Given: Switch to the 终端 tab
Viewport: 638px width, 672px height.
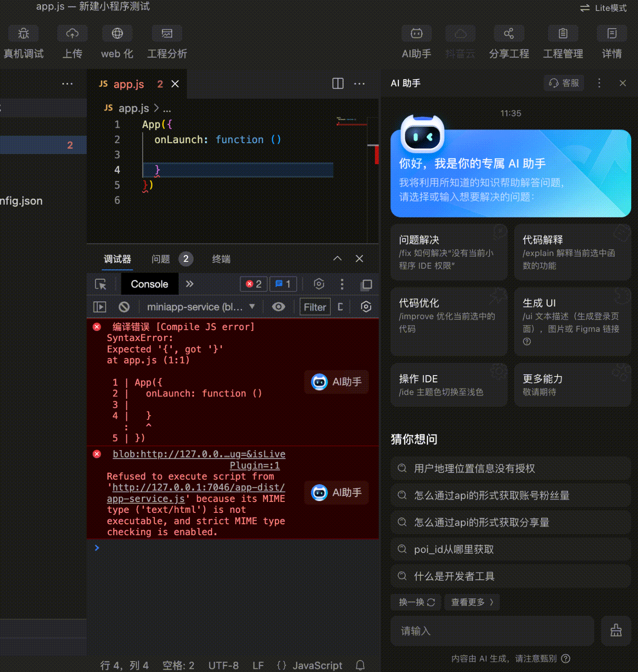Looking at the screenshot, I should [x=221, y=259].
